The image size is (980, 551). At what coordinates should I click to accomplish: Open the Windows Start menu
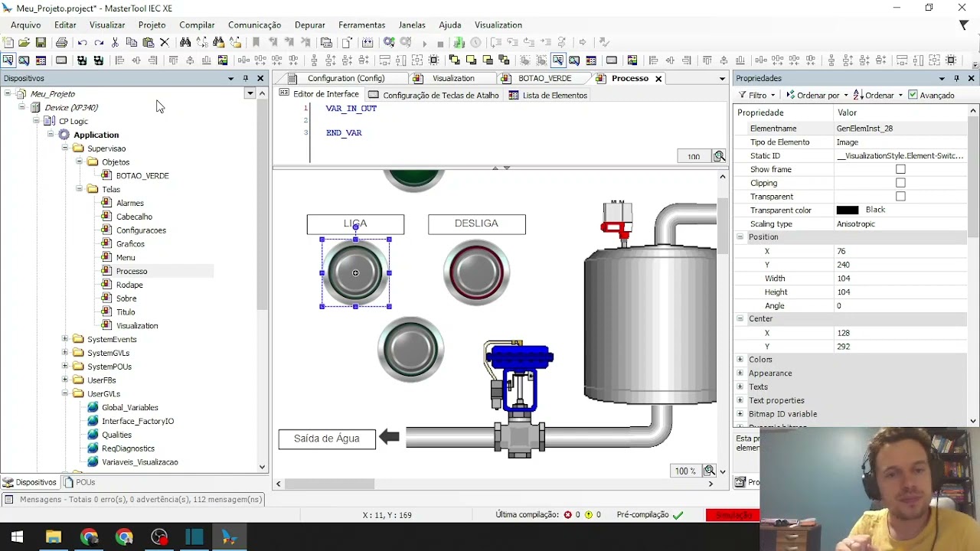click(18, 537)
